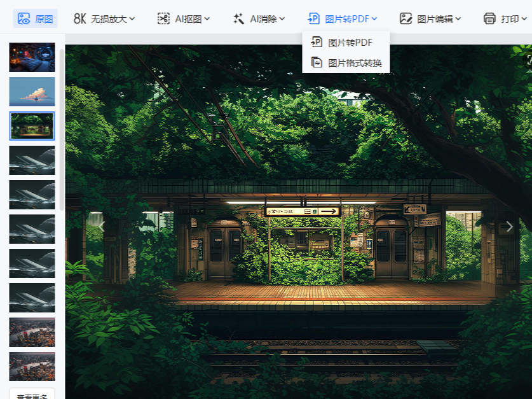Click the 图片编辑 image edit icon
The image size is (532, 399).
(x=406, y=18)
